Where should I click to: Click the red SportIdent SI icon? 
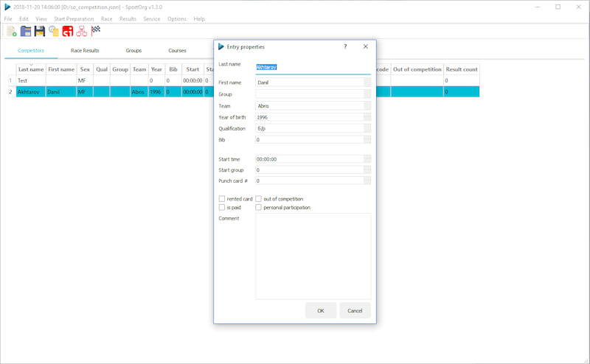[x=68, y=31]
